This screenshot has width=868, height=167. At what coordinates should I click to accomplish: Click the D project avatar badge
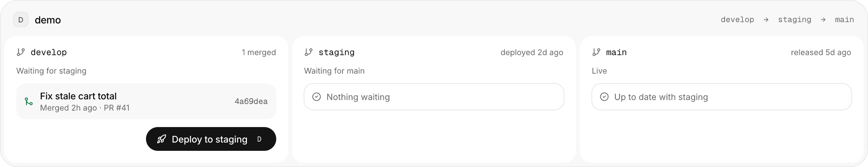pos(20,20)
